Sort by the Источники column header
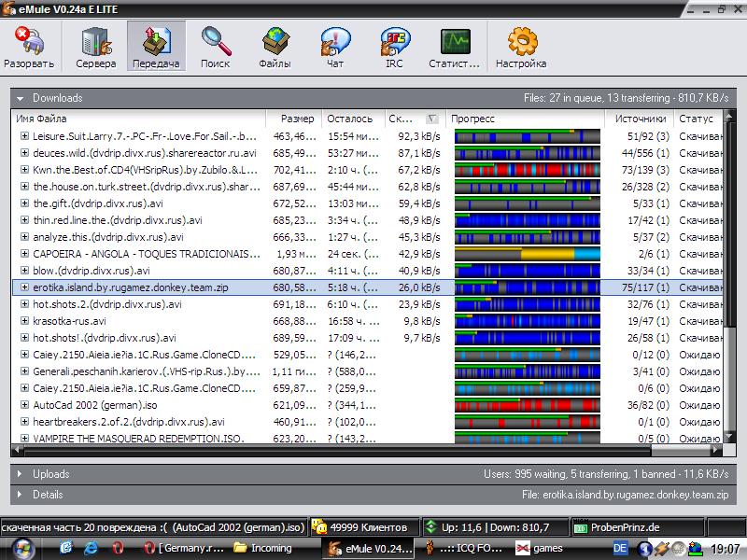Viewport: 747px width, 560px height. [x=640, y=119]
